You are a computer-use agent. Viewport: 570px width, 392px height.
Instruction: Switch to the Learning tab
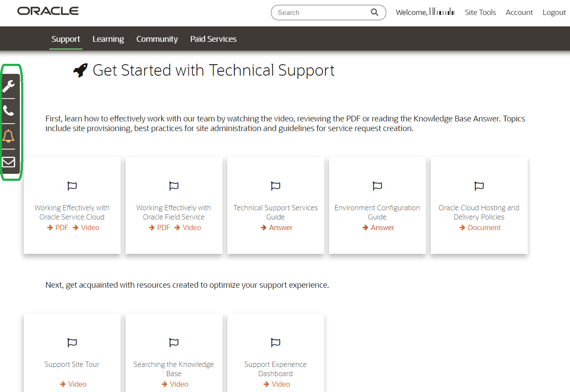108,39
